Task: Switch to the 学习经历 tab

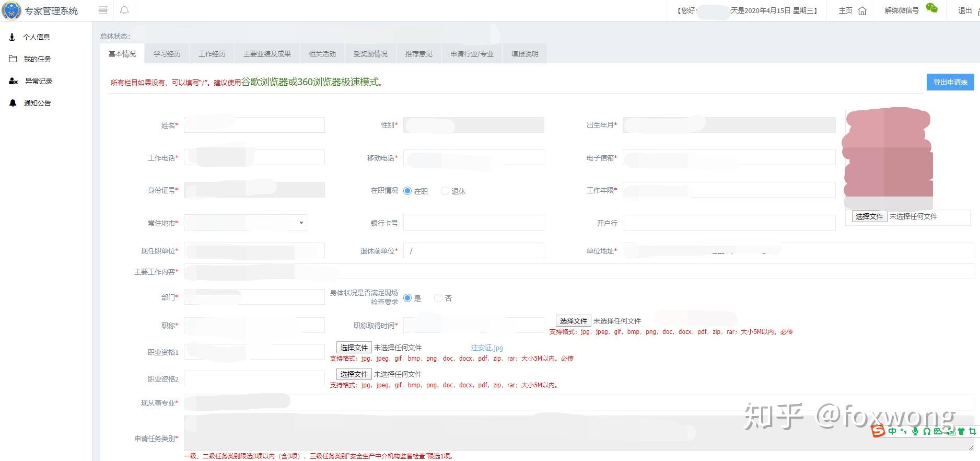Action: pos(167,54)
